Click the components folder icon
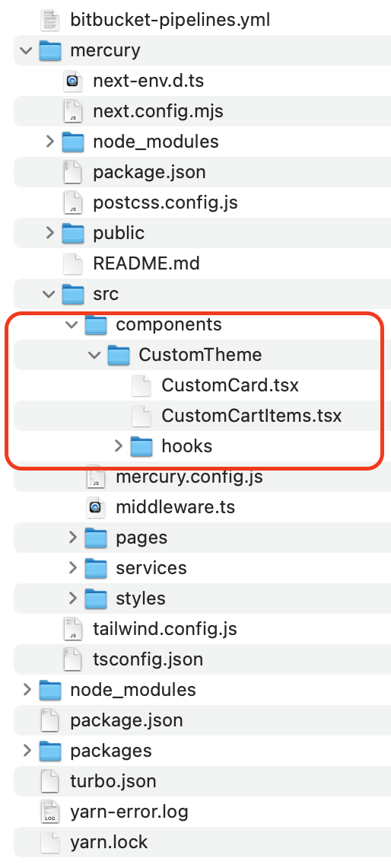Screen dimensions: 391x868 pyautogui.click(x=95, y=324)
